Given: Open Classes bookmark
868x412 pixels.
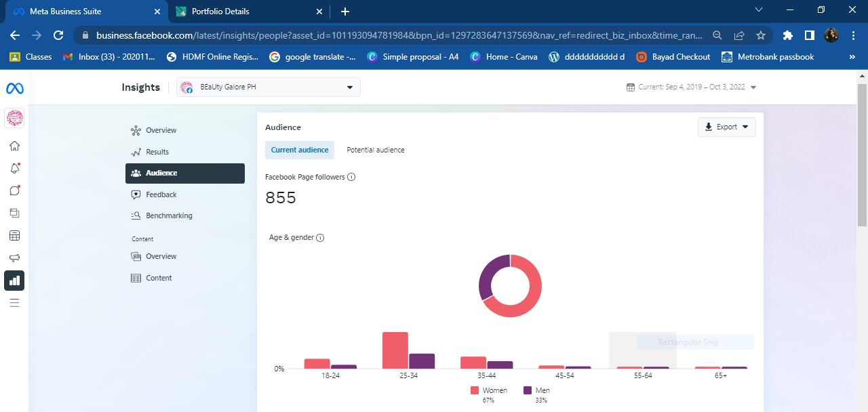Looking at the screenshot, I should (x=31, y=57).
